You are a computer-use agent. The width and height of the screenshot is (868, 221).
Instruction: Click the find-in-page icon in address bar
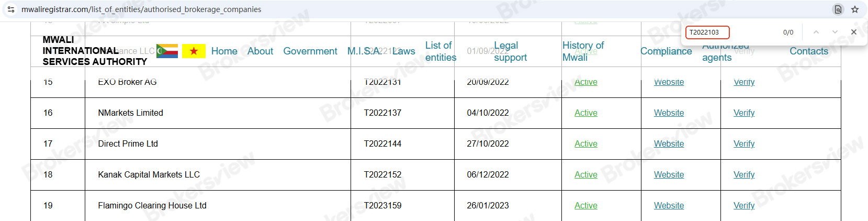click(x=838, y=9)
